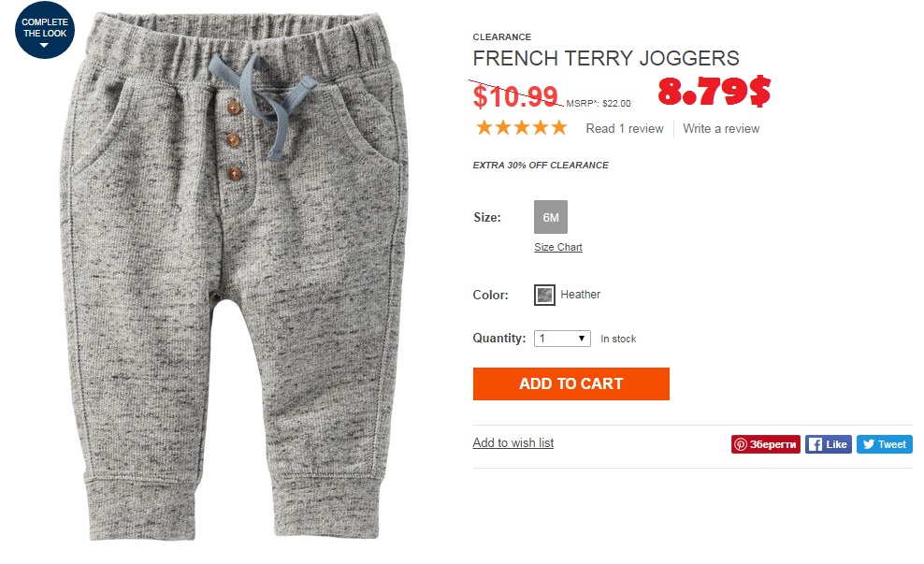Open the Size Chart link

pos(558,247)
